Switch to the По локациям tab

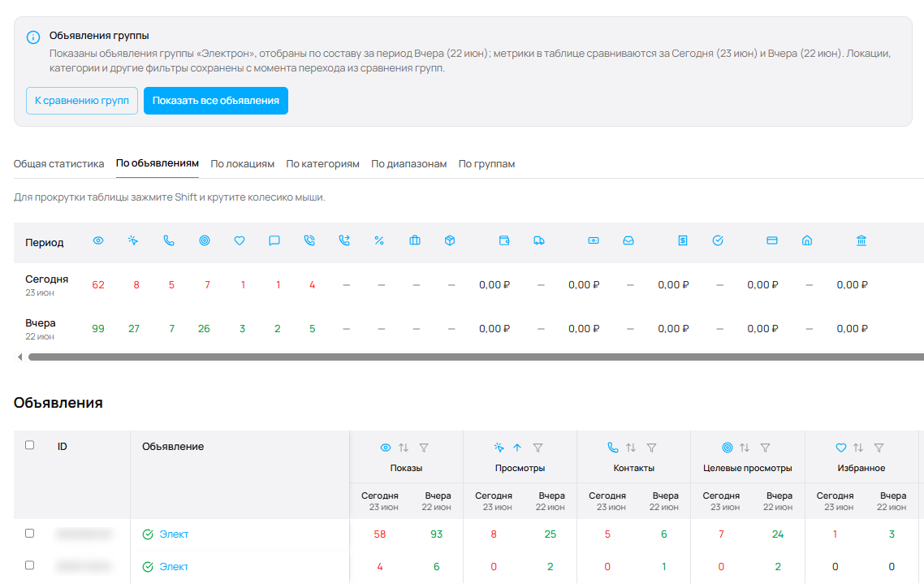[242, 164]
